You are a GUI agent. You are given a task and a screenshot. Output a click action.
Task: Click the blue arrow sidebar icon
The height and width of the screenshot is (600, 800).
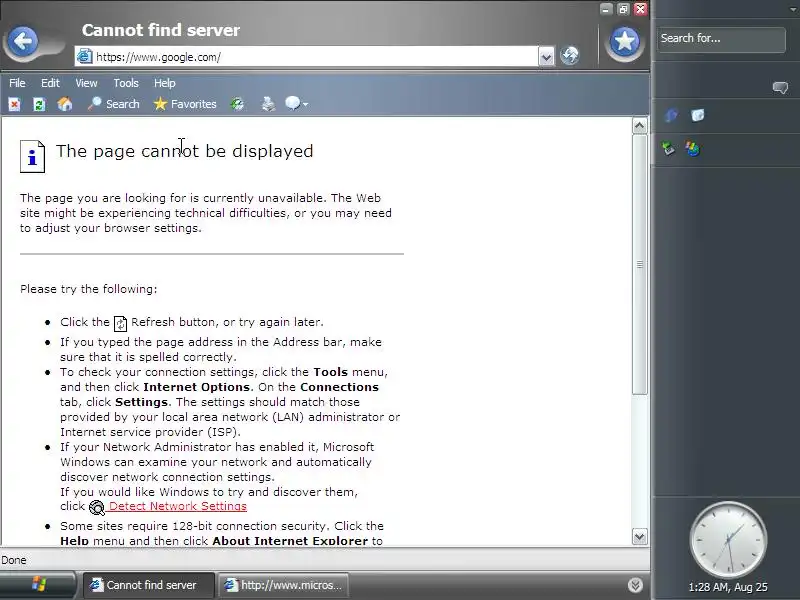point(671,116)
